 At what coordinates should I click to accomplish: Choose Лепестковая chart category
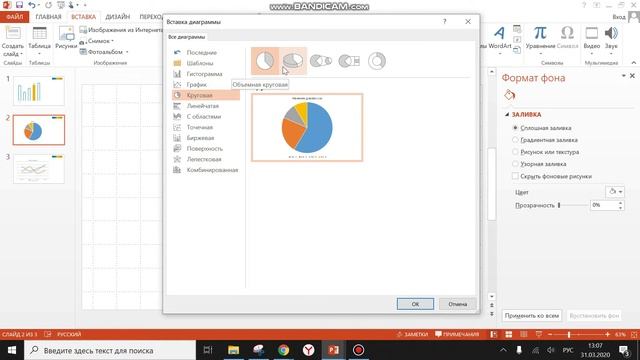(x=204, y=159)
